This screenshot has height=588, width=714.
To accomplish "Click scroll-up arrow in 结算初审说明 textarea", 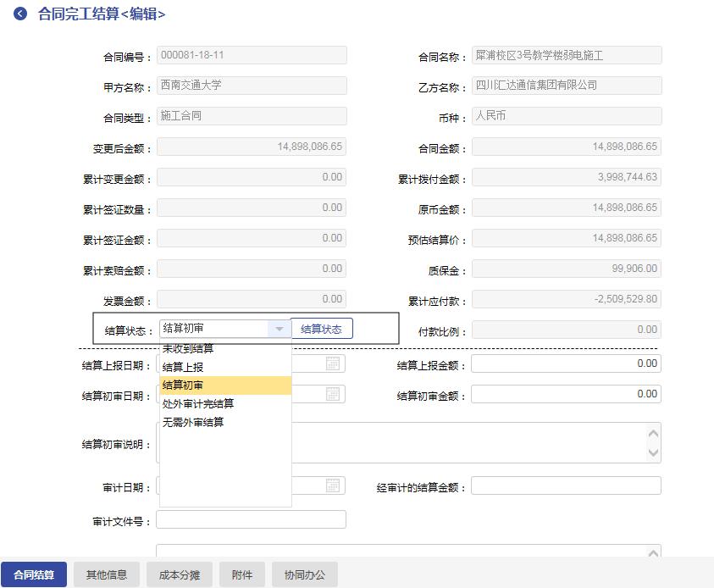I will point(653,433).
